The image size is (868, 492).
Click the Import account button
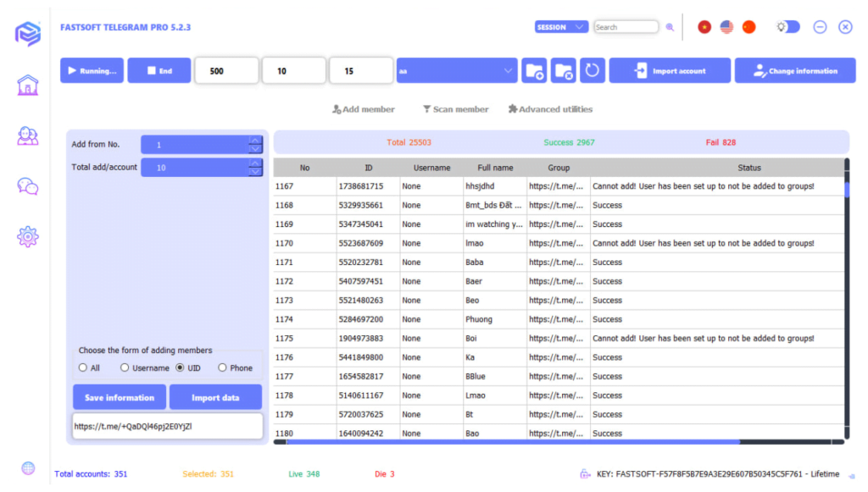click(x=669, y=70)
